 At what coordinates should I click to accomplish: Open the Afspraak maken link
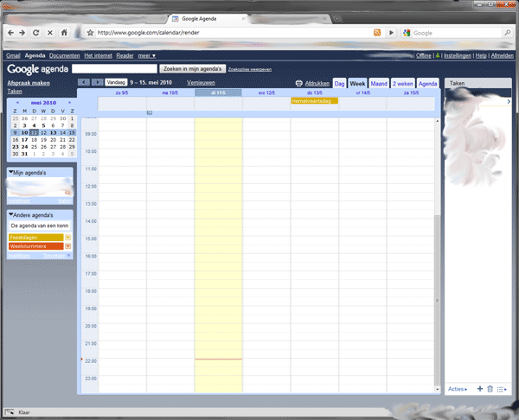point(29,83)
